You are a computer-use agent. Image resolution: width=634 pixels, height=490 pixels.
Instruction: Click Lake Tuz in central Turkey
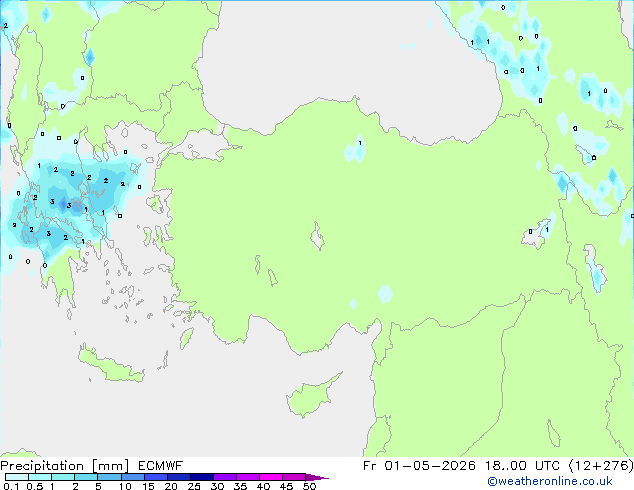pyautogui.click(x=317, y=236)
